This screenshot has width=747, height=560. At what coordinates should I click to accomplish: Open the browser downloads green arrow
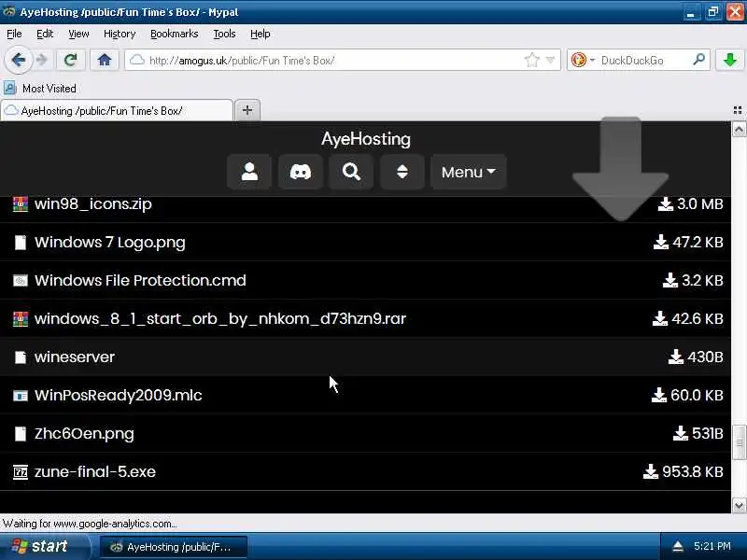pos(729,60)
